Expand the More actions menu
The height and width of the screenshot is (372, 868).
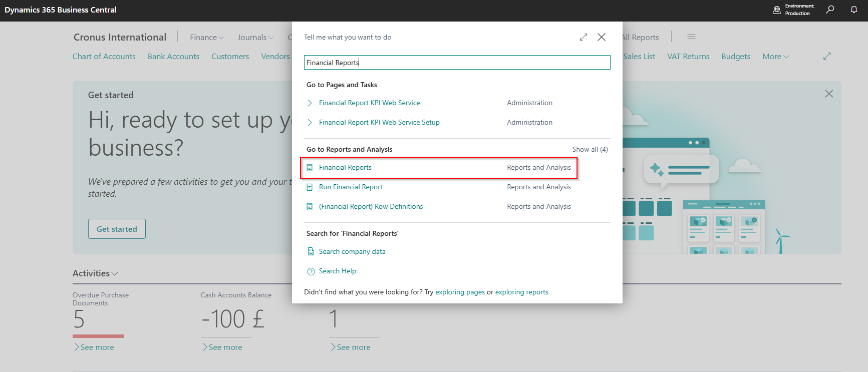(776, 56)
